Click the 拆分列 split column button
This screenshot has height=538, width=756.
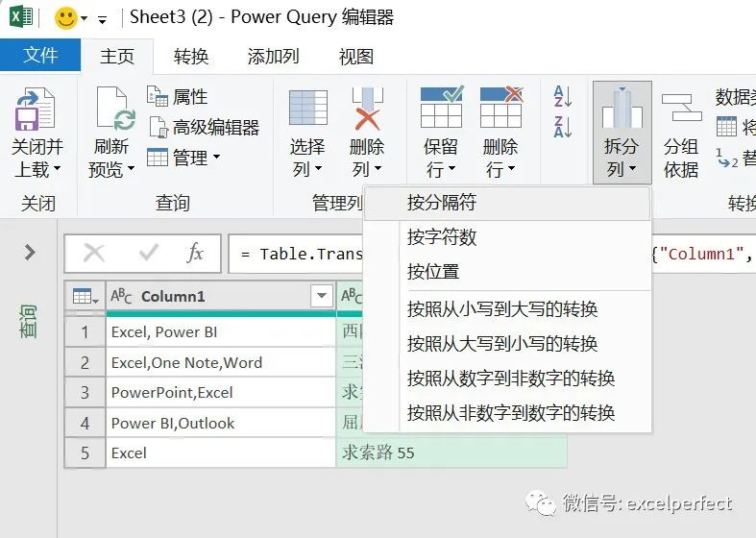pos(622,132)
